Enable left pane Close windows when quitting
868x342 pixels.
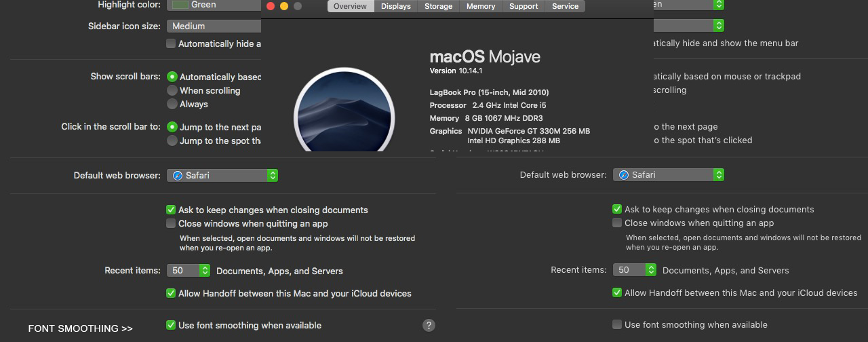(171, 223)
